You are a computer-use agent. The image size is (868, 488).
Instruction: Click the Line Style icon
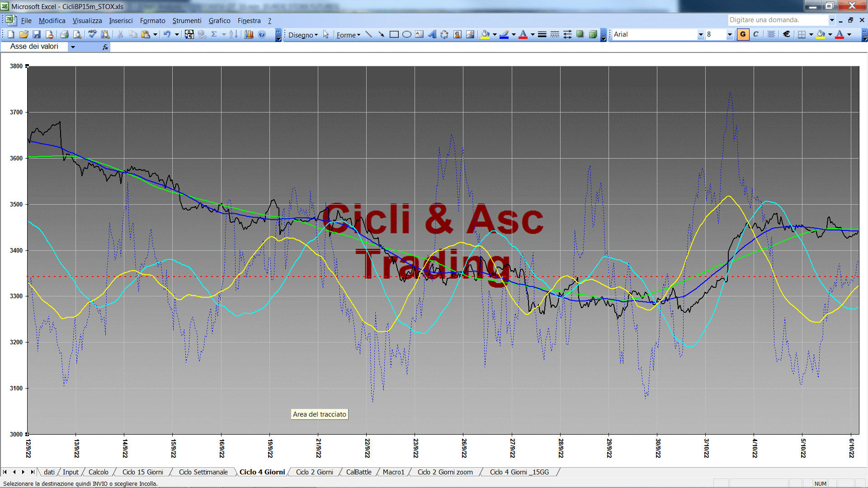[x=542, y=34]
